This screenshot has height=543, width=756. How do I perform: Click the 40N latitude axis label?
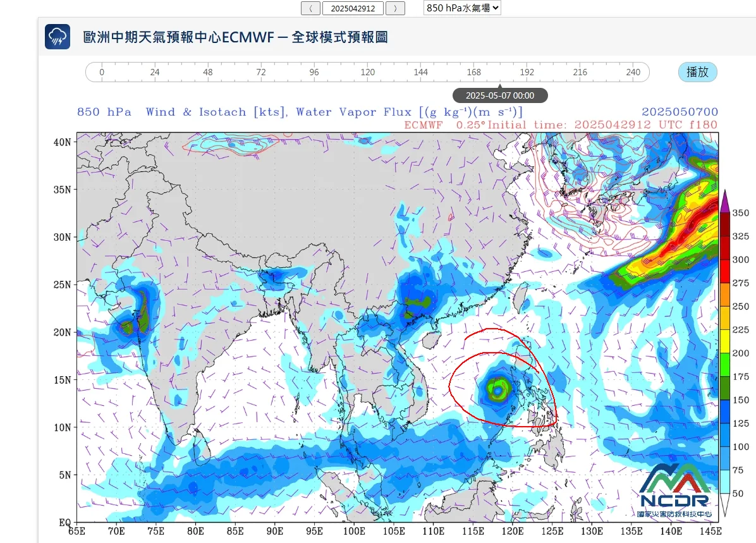tap(62, 142)
